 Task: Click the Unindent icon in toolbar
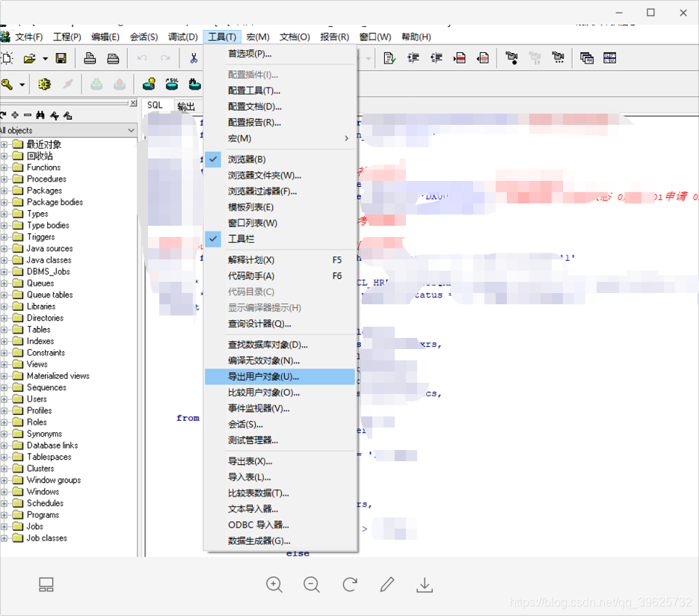click(x=437, y=58)
